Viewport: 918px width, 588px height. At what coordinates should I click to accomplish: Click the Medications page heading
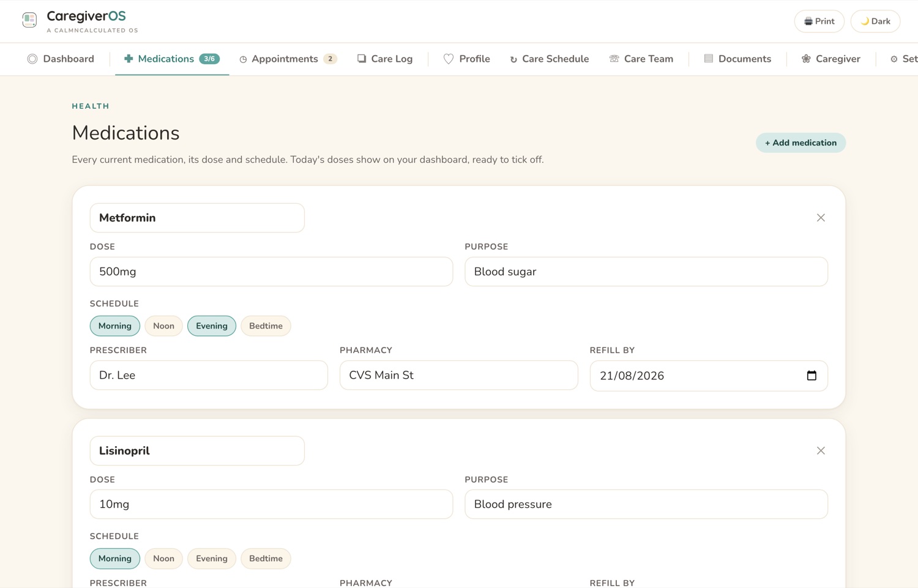point(125,133)
